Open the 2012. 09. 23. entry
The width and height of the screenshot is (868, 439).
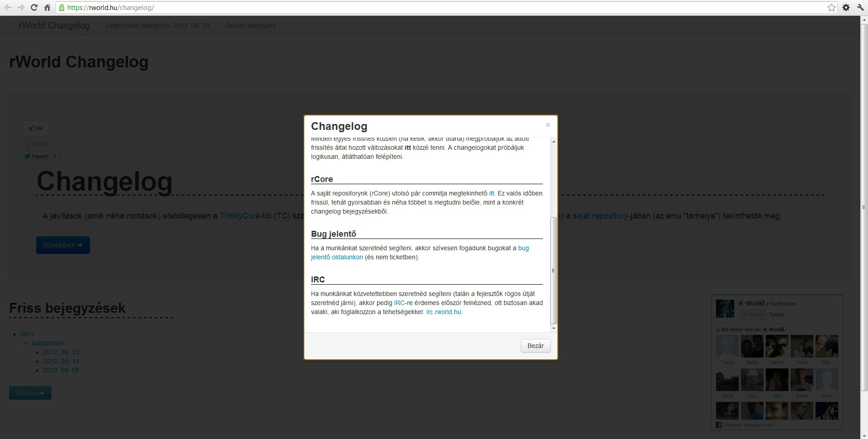pyautogui.click(x=61, y=352)
